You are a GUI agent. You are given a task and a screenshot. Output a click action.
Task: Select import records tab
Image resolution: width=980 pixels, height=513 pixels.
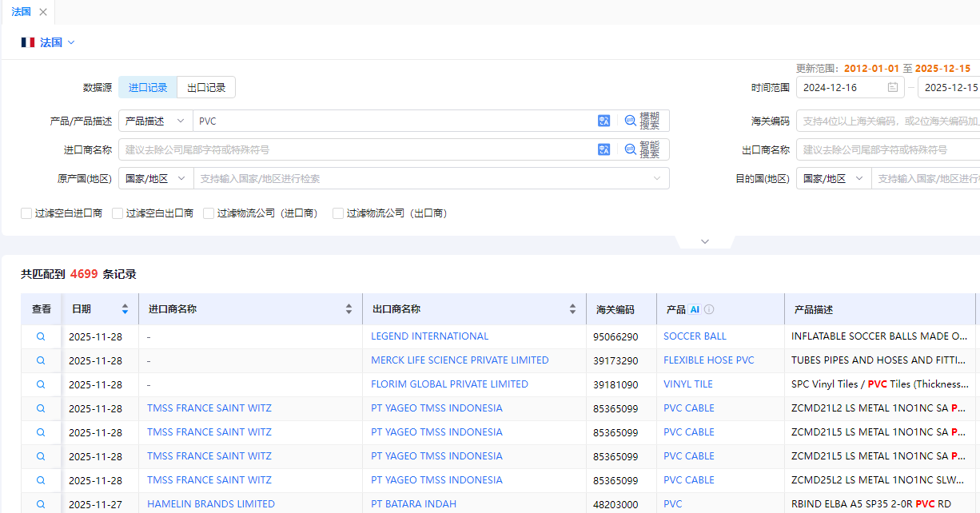pos(148,88)
